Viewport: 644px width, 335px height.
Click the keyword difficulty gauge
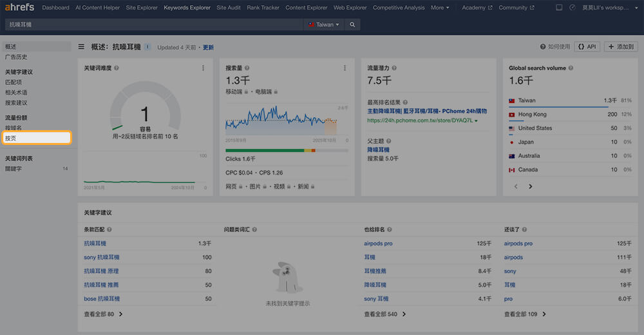146,106
